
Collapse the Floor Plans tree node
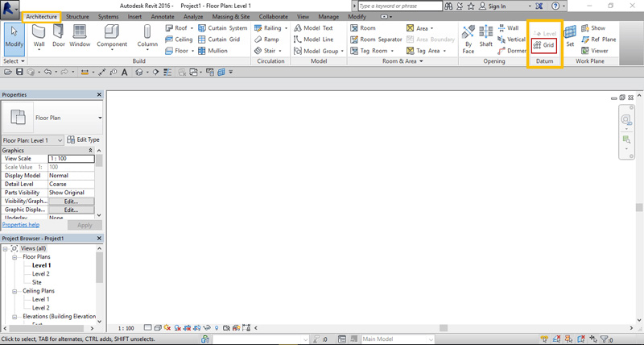[14, 257]
